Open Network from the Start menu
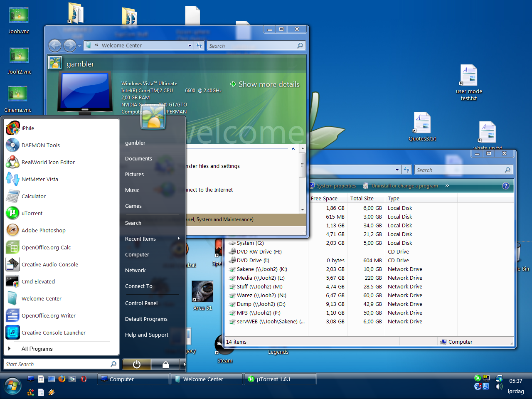532x399 pixels. (x=135, y=270)
